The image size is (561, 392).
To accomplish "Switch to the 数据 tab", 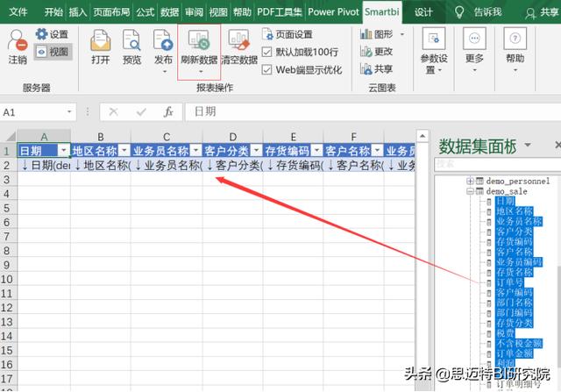I will 169,11.
